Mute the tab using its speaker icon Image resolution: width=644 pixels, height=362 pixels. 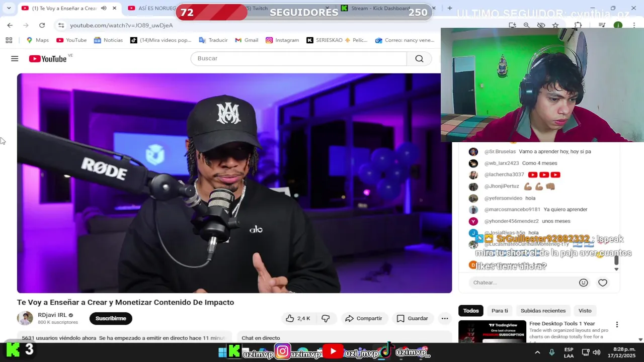pos(104,9)
